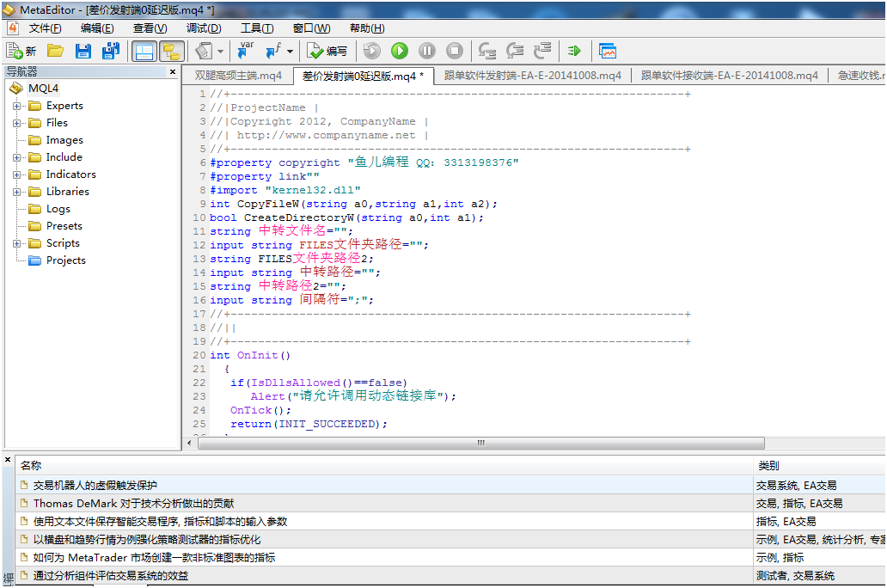
Task: Click the Indicators folder label
Action: pos(70,175)
